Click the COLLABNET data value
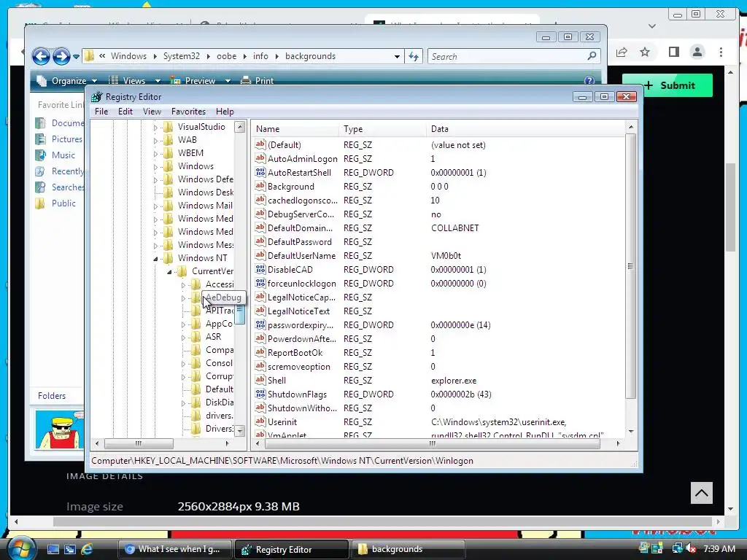747x560 pixels. pos(455,228)
